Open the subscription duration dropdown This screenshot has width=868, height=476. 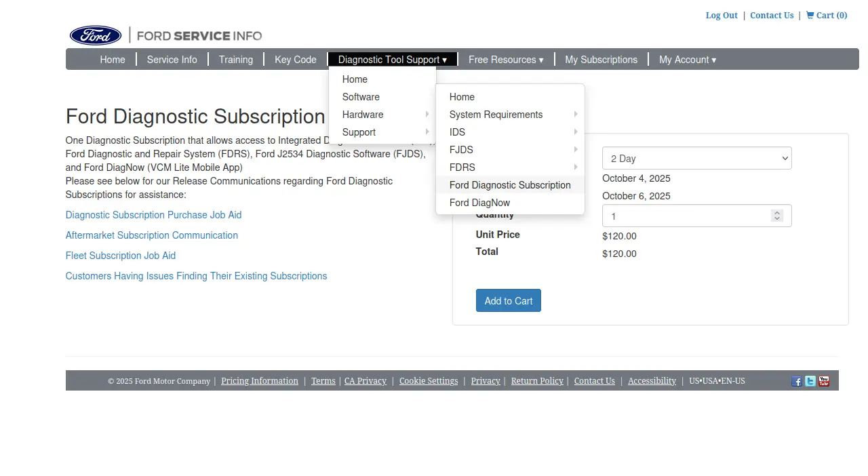(696, 159)
